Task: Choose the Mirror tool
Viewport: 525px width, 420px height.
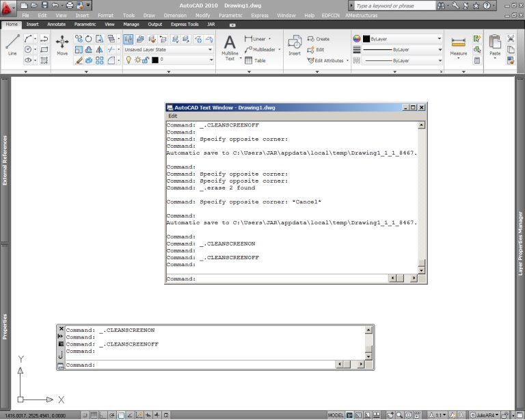Action: [x=99, y=49]
